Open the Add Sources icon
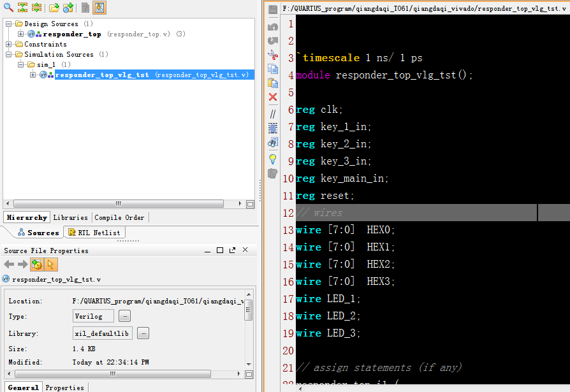570x392 pixels. click(x=68, y=8)
